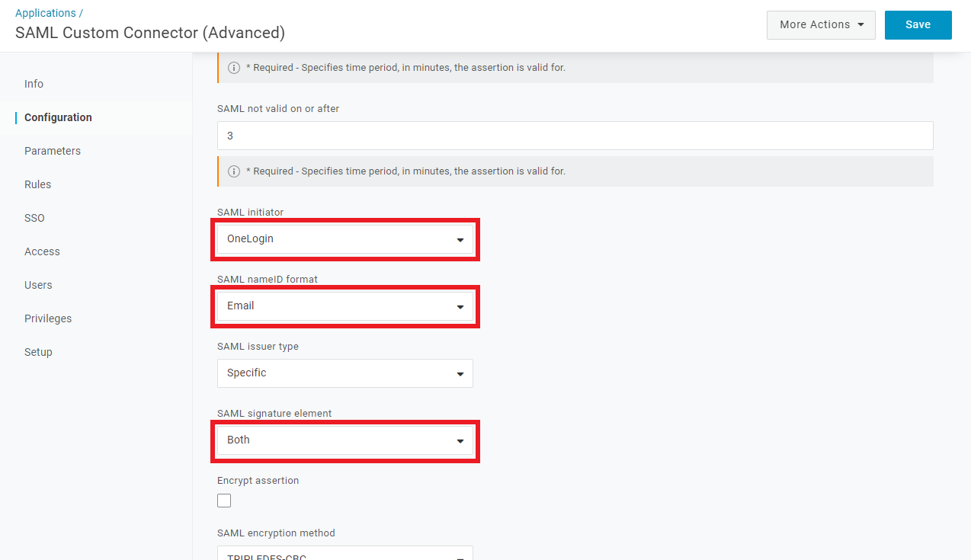Save the connector configuration
Viewport: 971px width, 560px height.
pyautogui.click(x=918, y=25)
